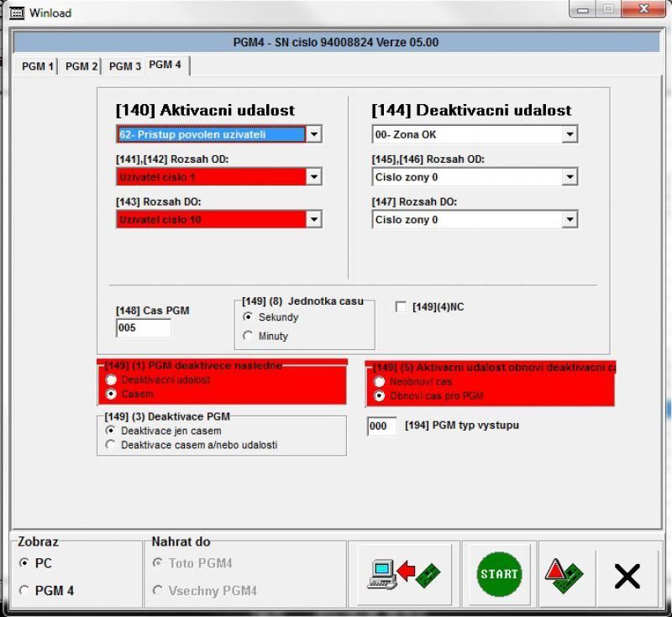Click the PGM typ vystupu field
This screenshot has height=617, width=672.
pyautogui.click(x=382, y=426)
